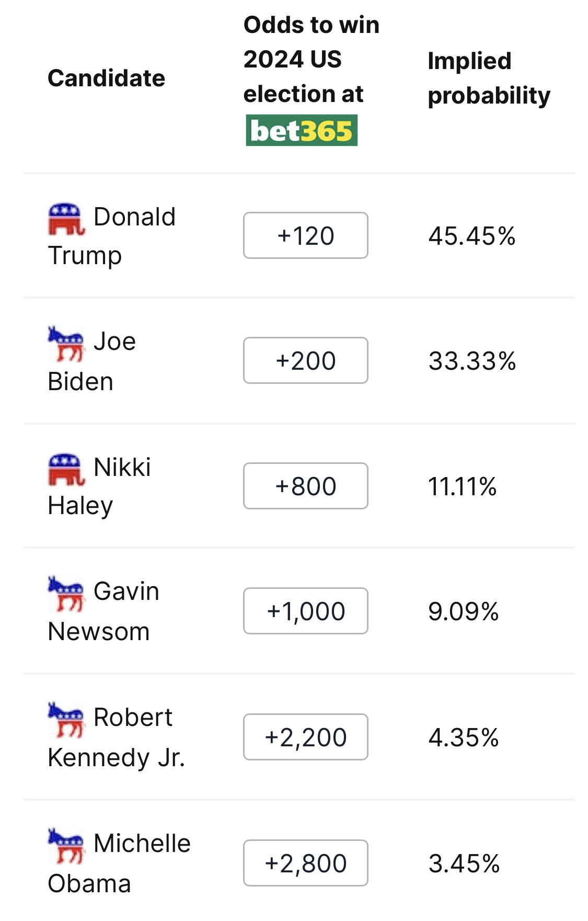Screen dimensions: 588x921
Task: Click the 45.45% implied probability value
Action: tap(472, 236)
